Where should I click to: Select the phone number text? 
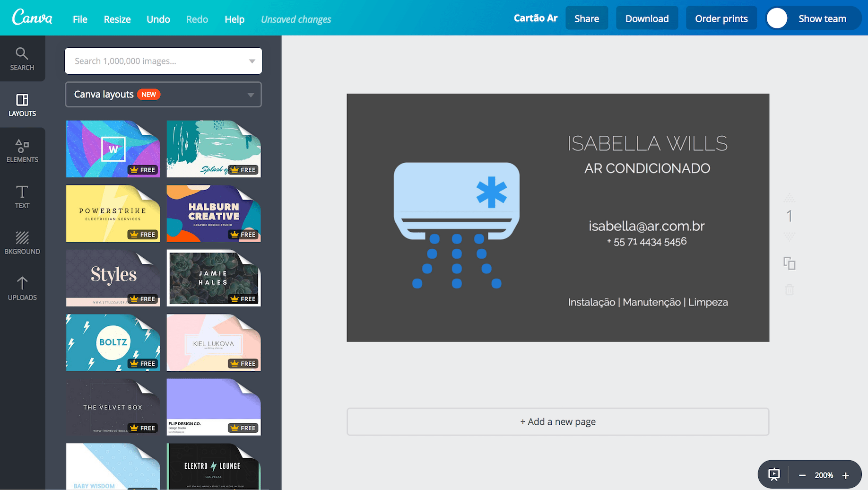click(647, 242)
